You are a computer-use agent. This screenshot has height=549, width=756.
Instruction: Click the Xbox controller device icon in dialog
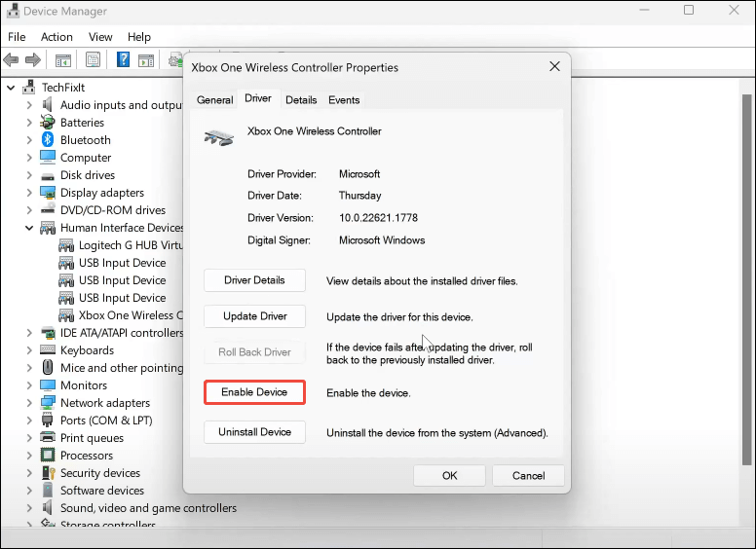219,137
